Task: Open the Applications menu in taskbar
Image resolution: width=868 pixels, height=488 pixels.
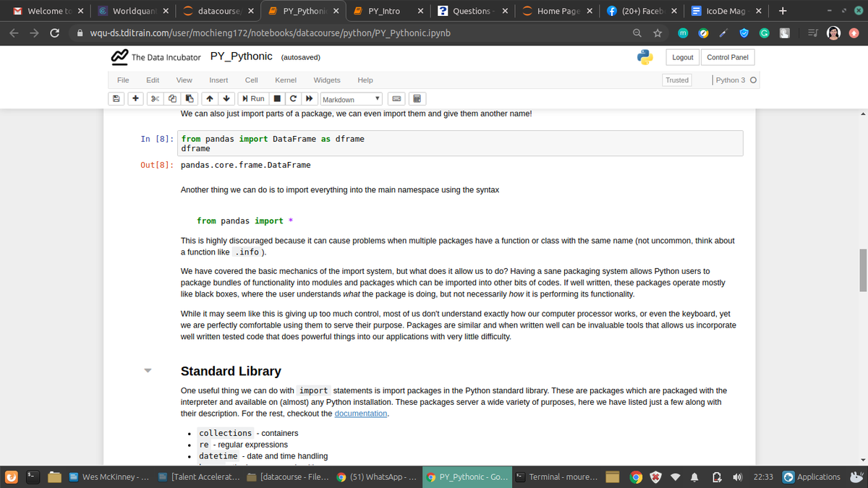Action: click(x=811, y=477)
